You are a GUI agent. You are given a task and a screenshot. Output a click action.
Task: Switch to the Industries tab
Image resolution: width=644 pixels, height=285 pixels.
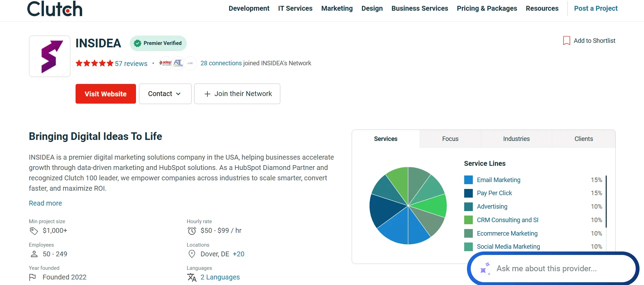tap(516, 139)
